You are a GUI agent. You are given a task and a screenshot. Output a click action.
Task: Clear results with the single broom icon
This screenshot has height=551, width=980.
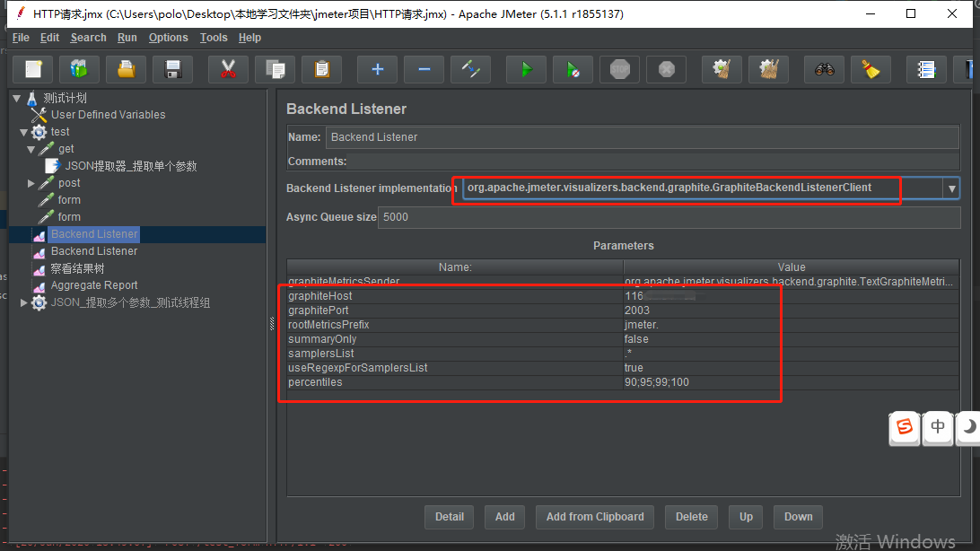tap(722, 69)
